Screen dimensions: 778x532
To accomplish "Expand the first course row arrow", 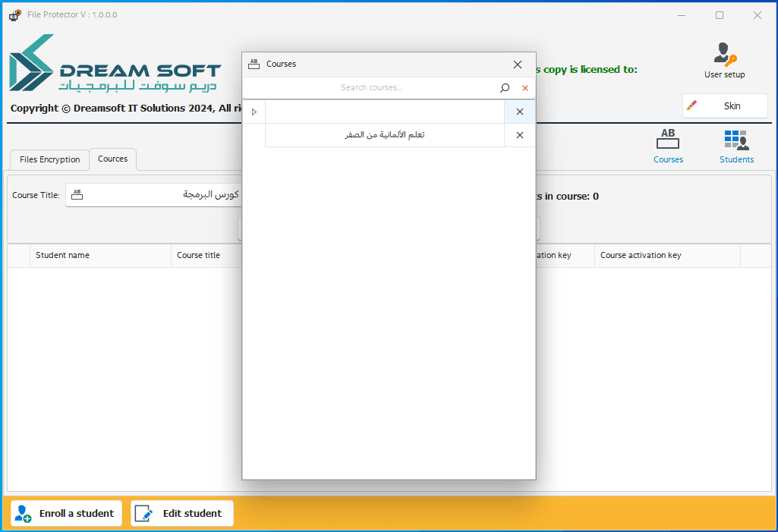I will 254,112.
